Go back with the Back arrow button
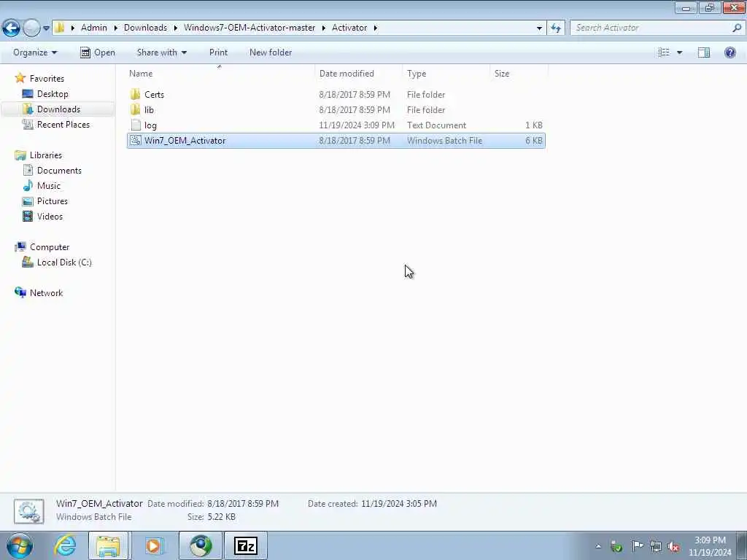Viewport: 747px width, 560px height. tap(12, 28)
